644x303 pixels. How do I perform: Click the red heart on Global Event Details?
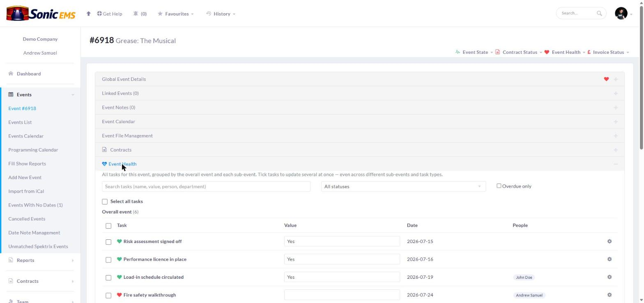click(606, 79)
